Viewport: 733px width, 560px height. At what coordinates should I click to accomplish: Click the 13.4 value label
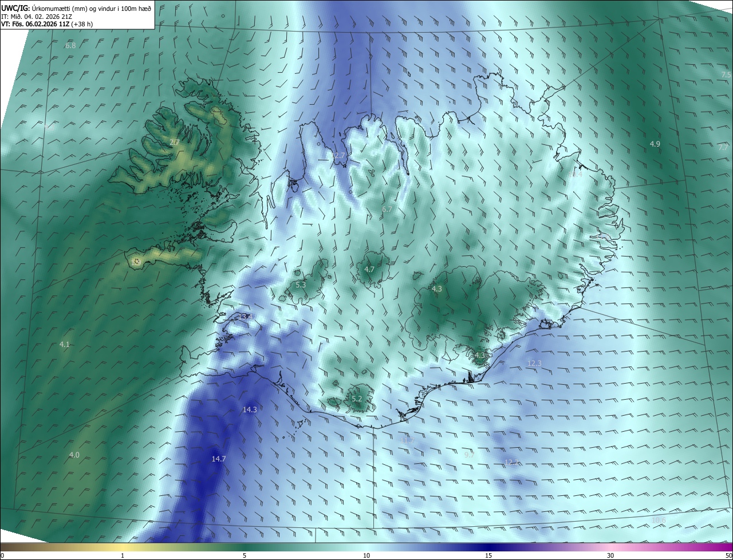point(246,317)
